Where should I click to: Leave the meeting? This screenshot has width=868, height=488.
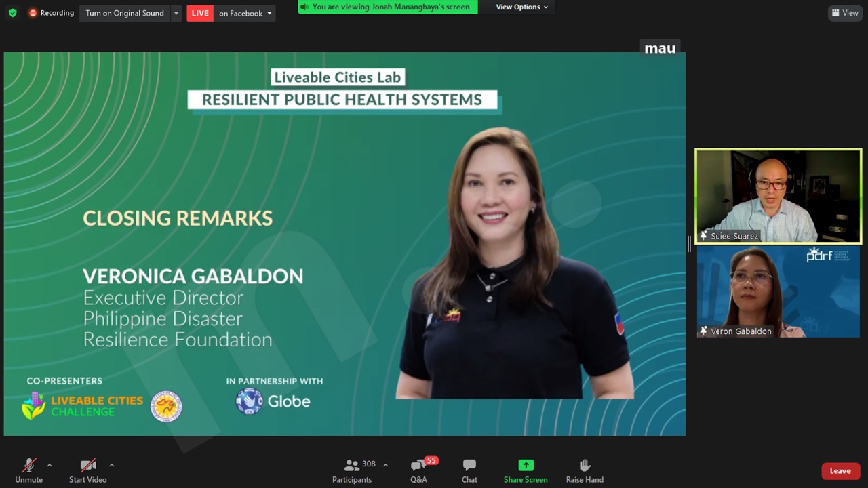point(840,471)
